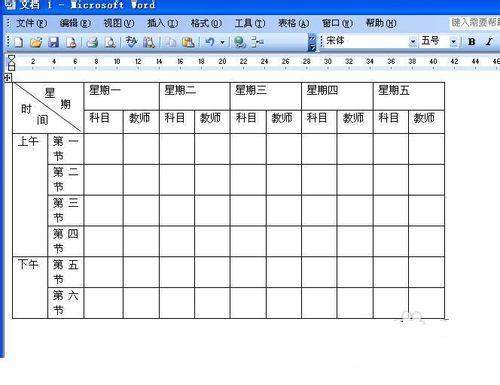Click the 科目 cell under 星期三
Screen dimensions: 500x385
(248, 122)
